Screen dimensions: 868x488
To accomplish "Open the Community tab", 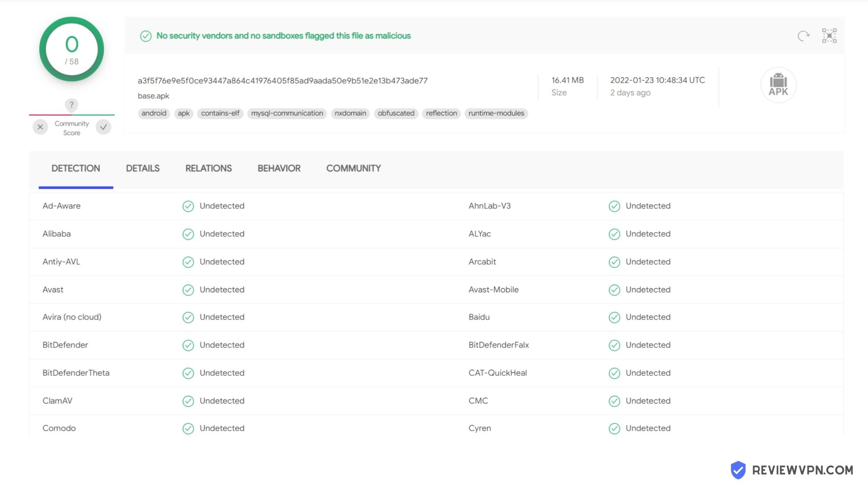I will click(354, 169).
